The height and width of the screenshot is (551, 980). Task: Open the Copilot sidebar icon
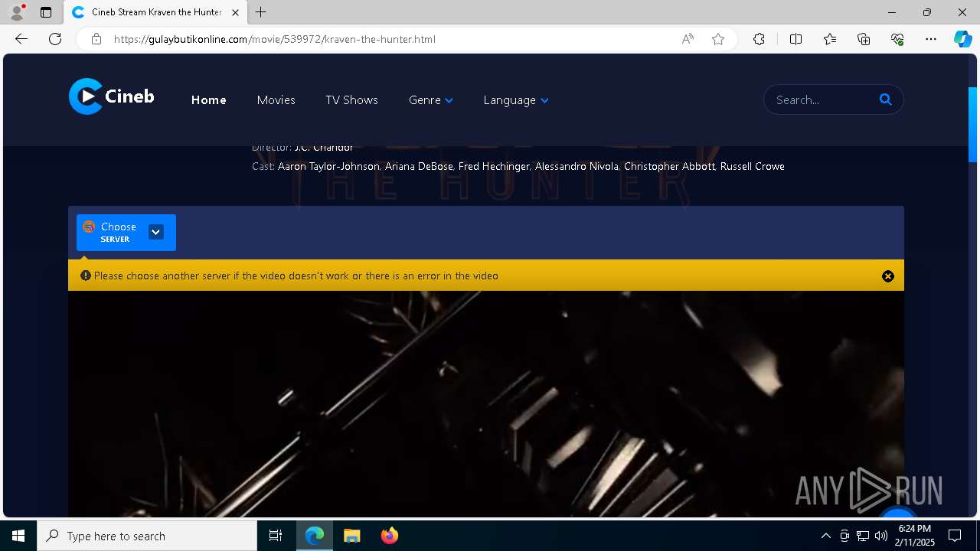(963, 39)
